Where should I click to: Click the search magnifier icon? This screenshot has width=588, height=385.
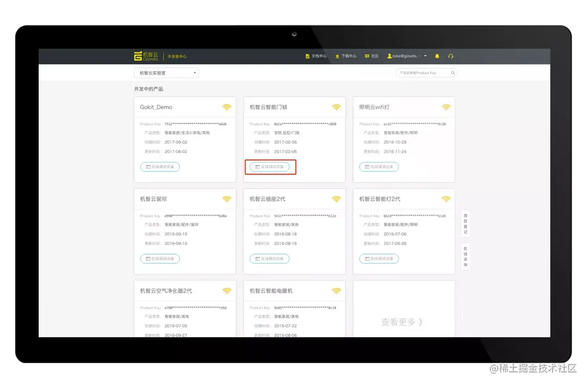(x=452, y=73)
